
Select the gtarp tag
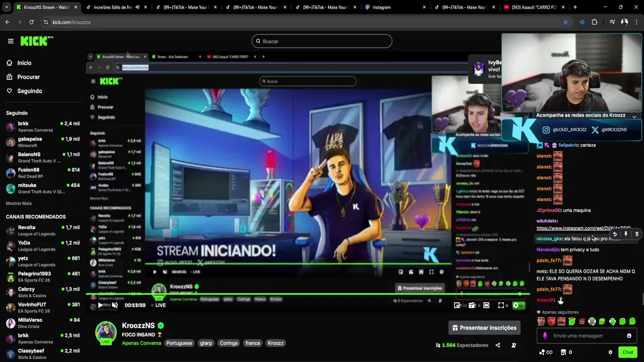[206, 343]
